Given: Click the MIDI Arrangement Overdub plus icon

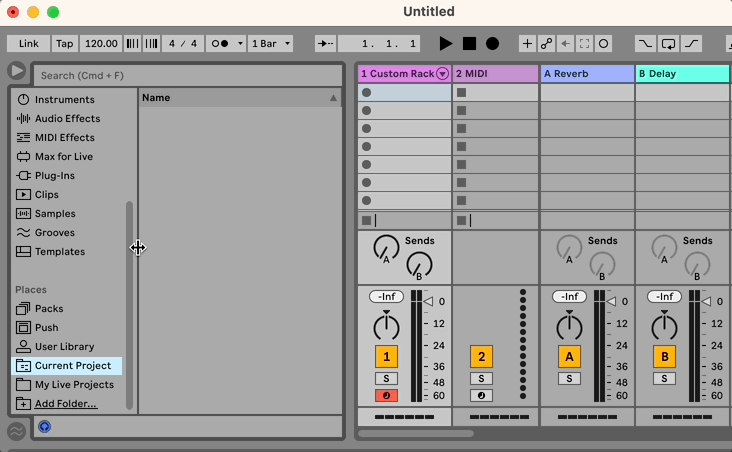Looking at the screenshot, I should [x=528, y=44].
